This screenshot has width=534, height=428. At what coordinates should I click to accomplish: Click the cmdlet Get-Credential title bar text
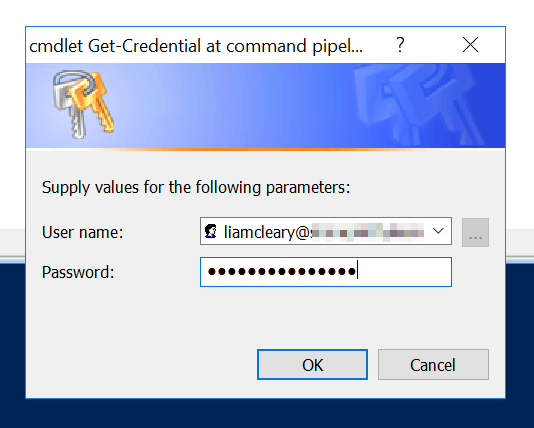(x=196, y=46)
